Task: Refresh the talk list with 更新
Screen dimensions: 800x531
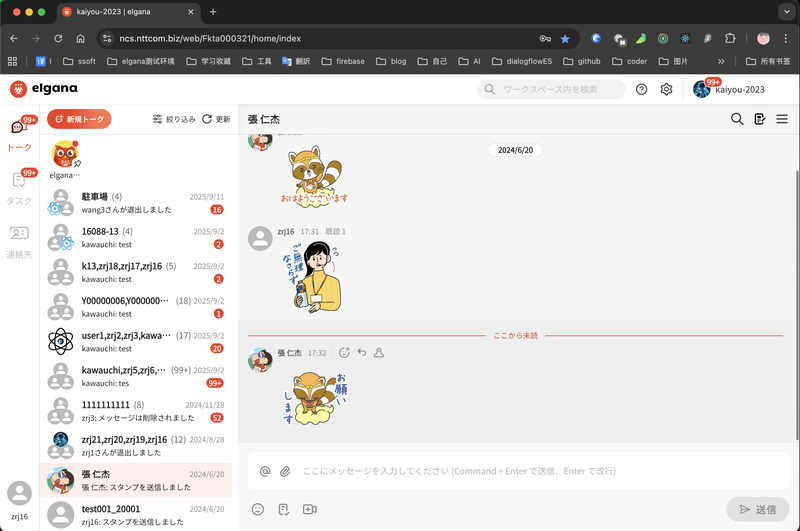Action: 216,119
